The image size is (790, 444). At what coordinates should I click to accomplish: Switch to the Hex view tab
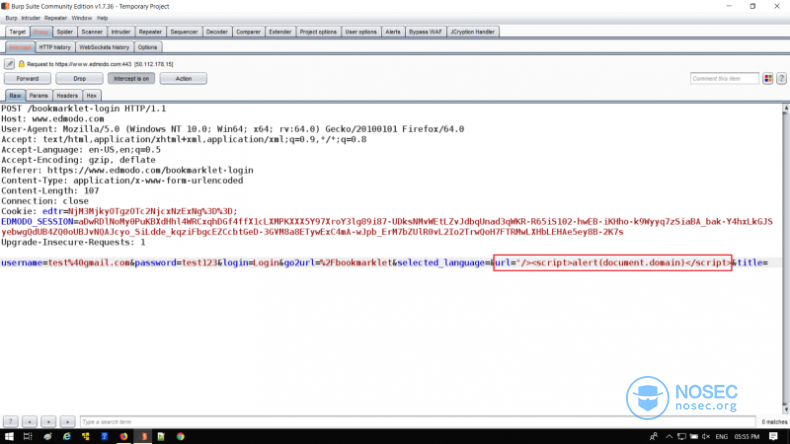coord(91,96)
